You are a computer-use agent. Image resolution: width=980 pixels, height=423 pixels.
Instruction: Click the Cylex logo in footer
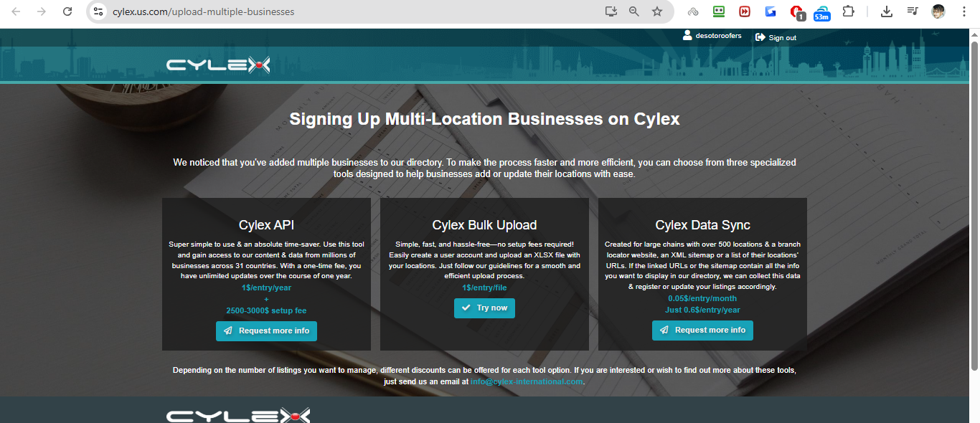pos(238,416)
